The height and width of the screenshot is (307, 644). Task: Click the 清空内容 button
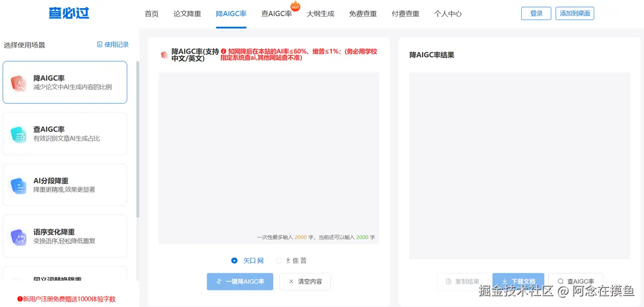[305, 282]
